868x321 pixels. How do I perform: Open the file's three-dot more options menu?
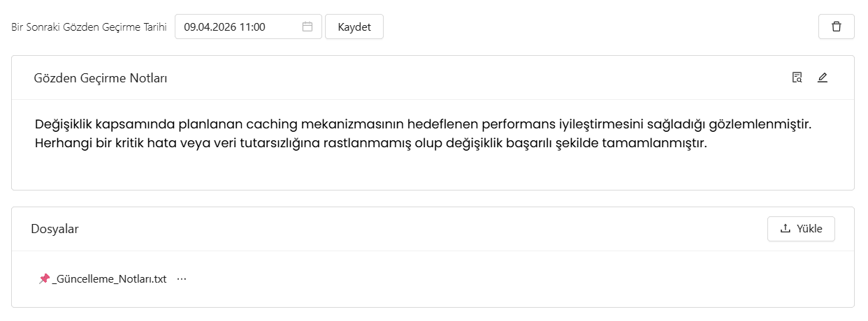[x=182, y=278]
